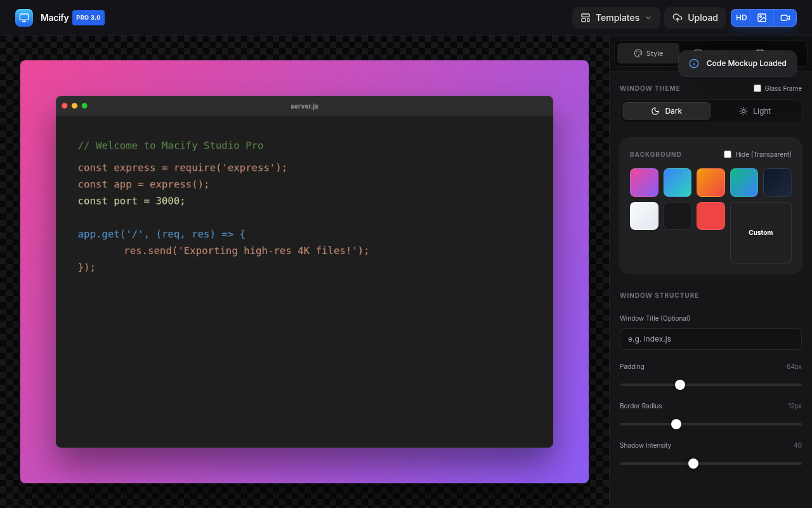The image size is (812, 508).
Task: Check Hide (Transparent) for the background
Action: (728, 154)
